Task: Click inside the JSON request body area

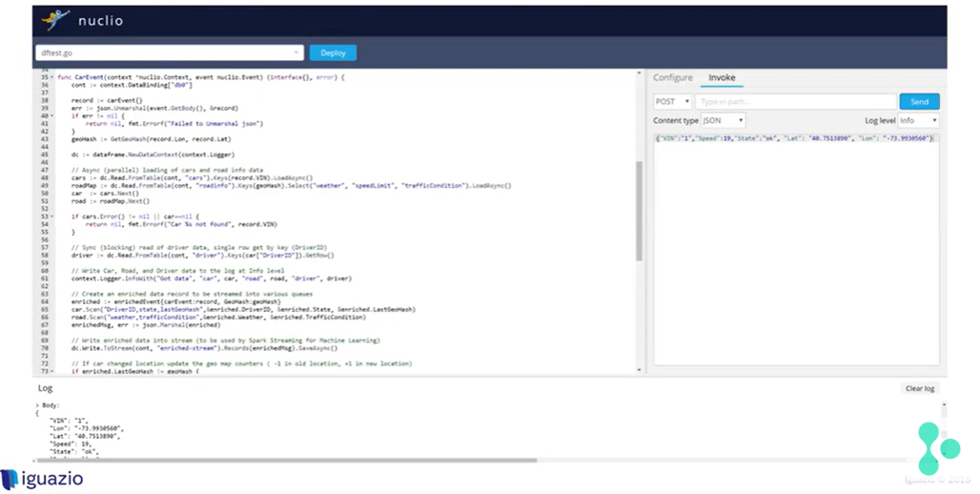Action: [796, 249]
